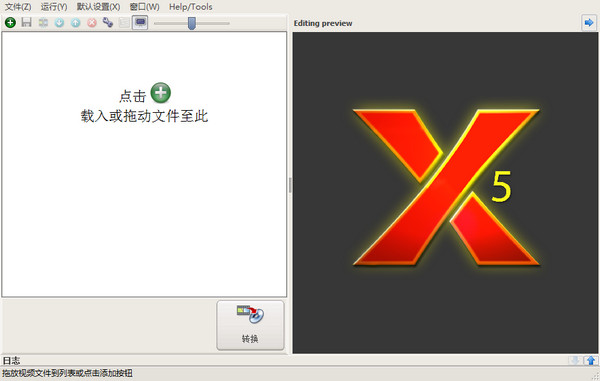Click the move down arrow icon
Screen dimensions: 600x381
pos(59,23)
